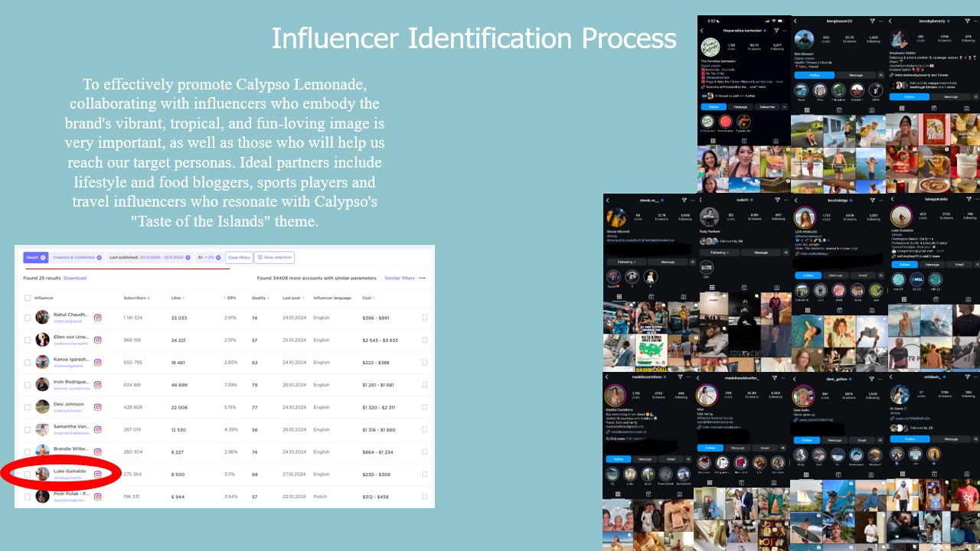
Task: Sort table by Last post column
Action: [292, 298]
